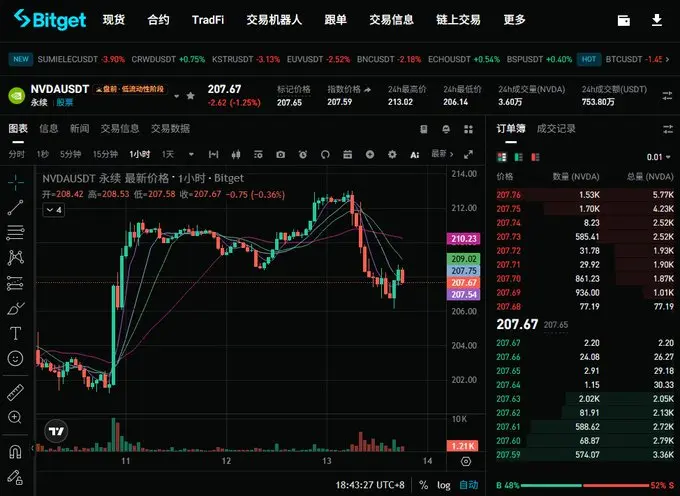Open the wallet icon in header
The width and height of the screenshot is (680, 496).
coord(624,20)
